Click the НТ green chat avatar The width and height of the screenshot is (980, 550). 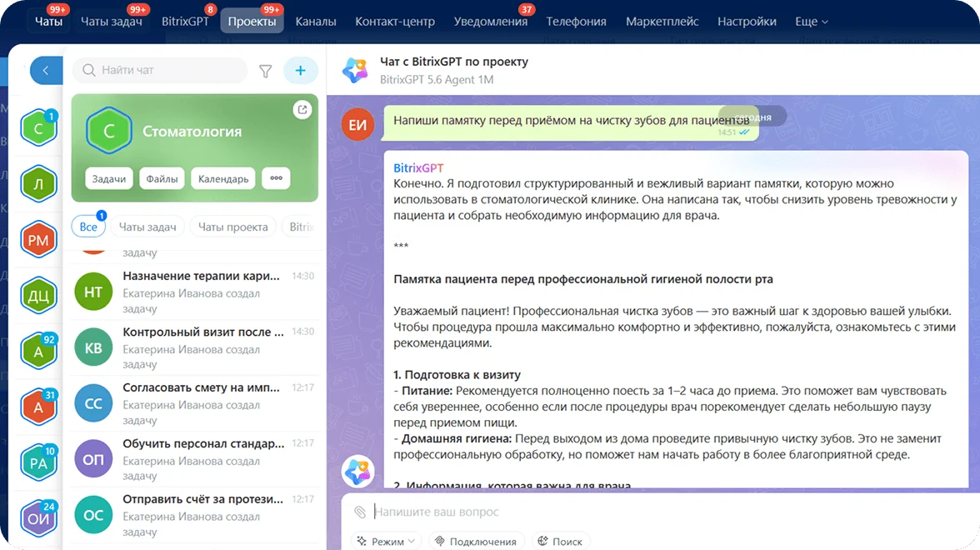[93, 292]
